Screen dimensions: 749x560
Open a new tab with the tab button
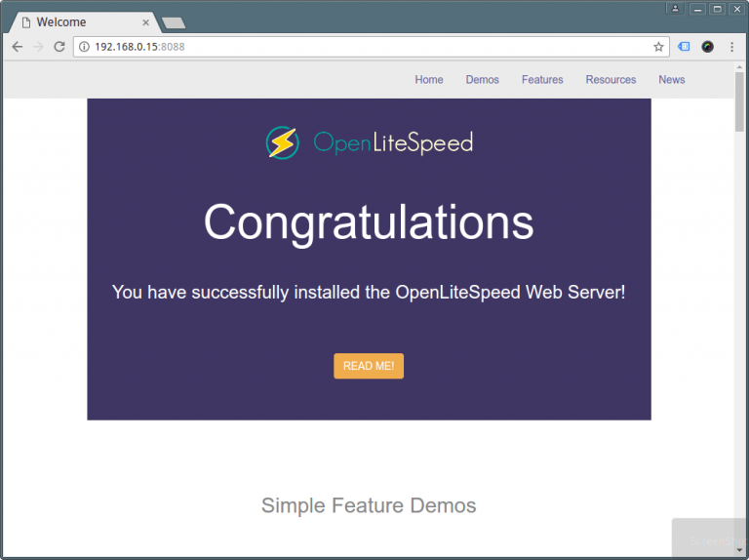[174, 23]
